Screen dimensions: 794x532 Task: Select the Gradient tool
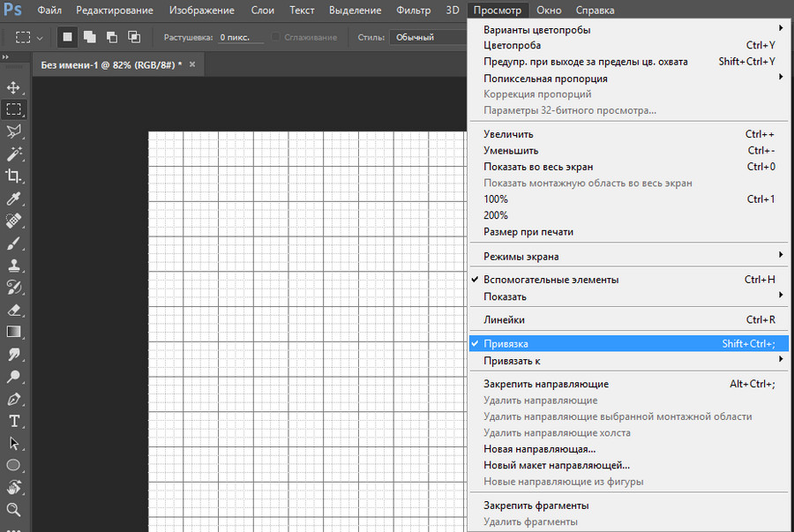pos(13,332)
